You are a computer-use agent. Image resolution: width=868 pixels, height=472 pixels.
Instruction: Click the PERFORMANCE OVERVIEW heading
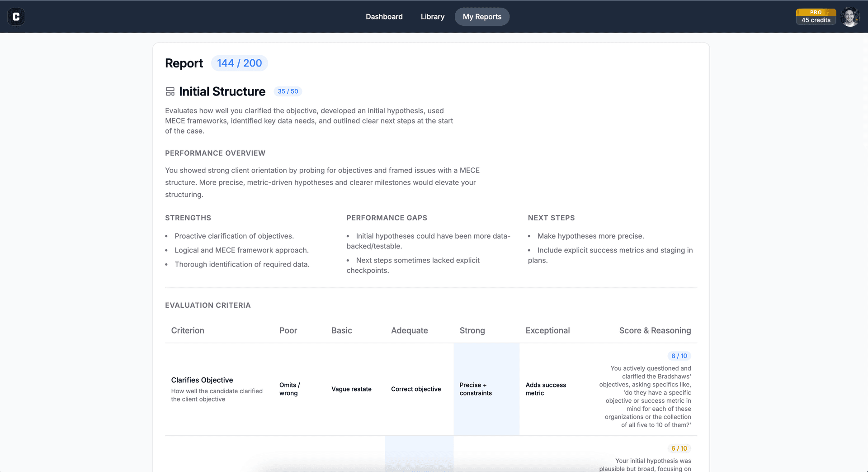tap(215, 153)
